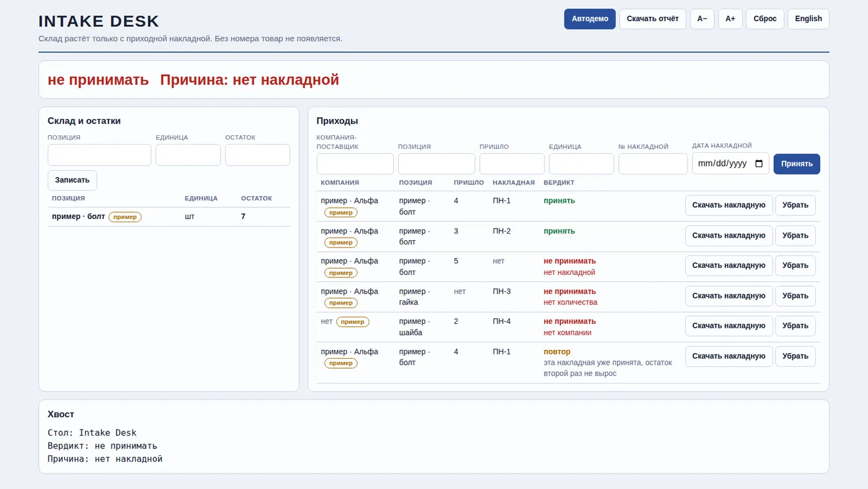Viewport: 868px width, 489px height.
Task: Focus the receipts Единица input field
Action: click(582, 164)
